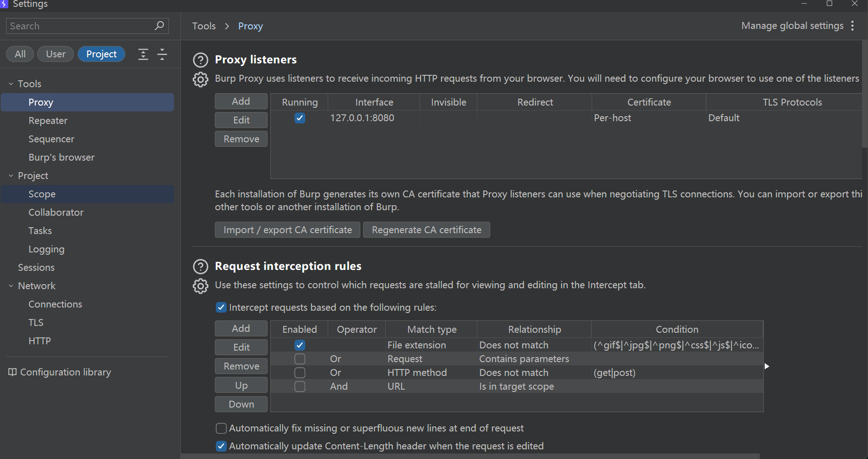Open the Configuration library
The width and height of the screenshot is (868, 459).
tap(60, 372)
